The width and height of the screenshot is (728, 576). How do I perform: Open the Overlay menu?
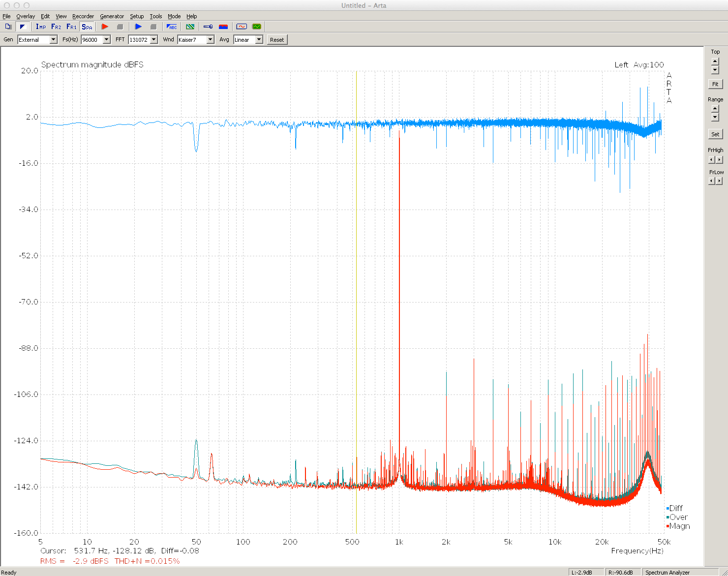pos(26,16)
